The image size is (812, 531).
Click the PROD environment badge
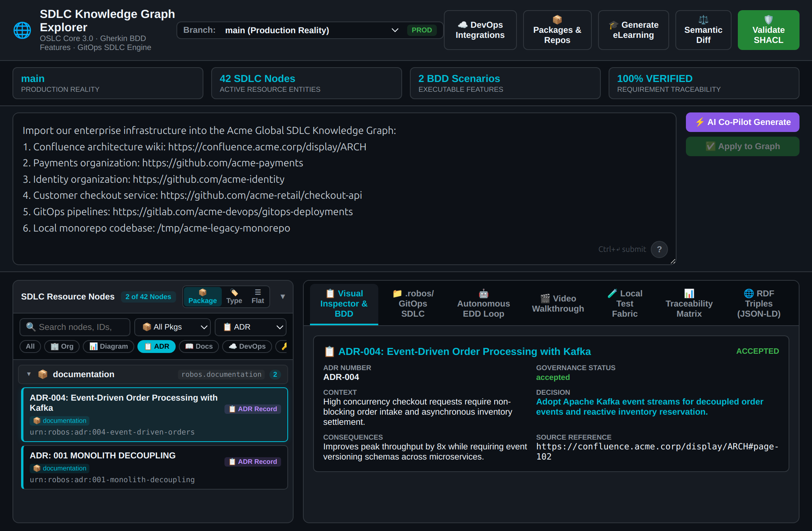coord(422,30)
